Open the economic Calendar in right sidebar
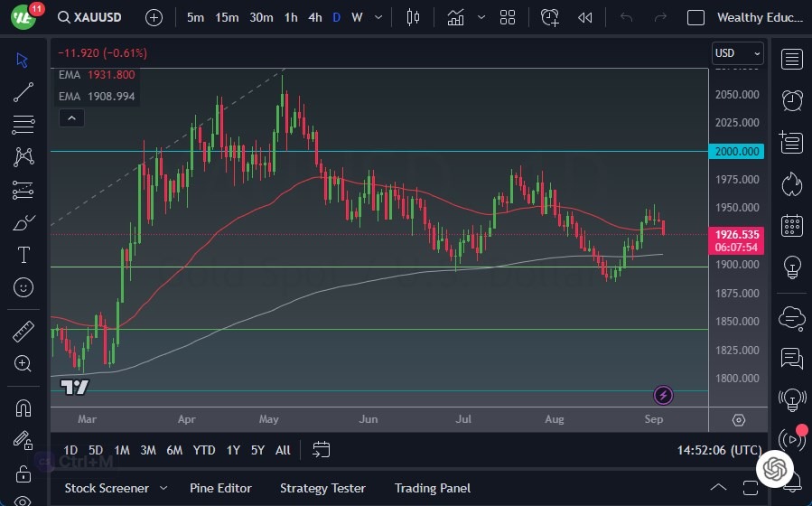 point(792,225)
